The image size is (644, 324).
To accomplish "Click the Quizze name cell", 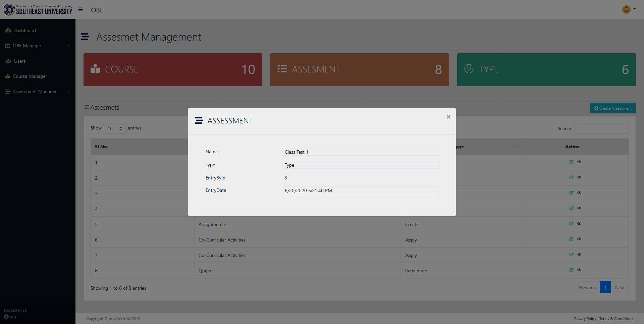I will [298, 271].
